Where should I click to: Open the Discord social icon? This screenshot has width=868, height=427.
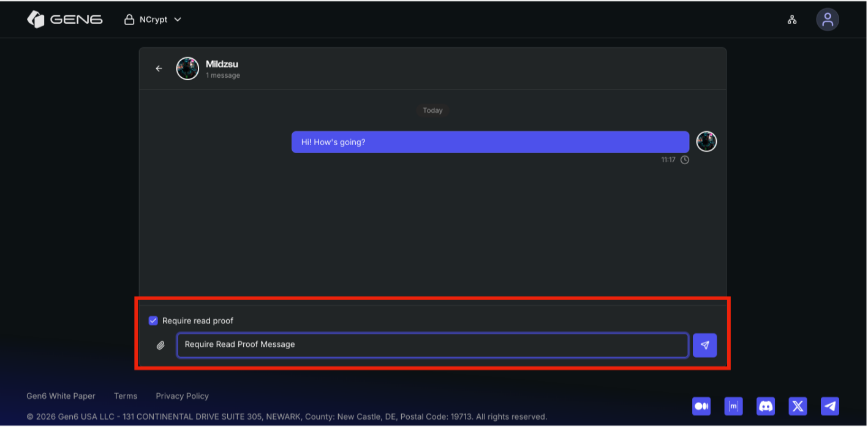click(766, 406)
